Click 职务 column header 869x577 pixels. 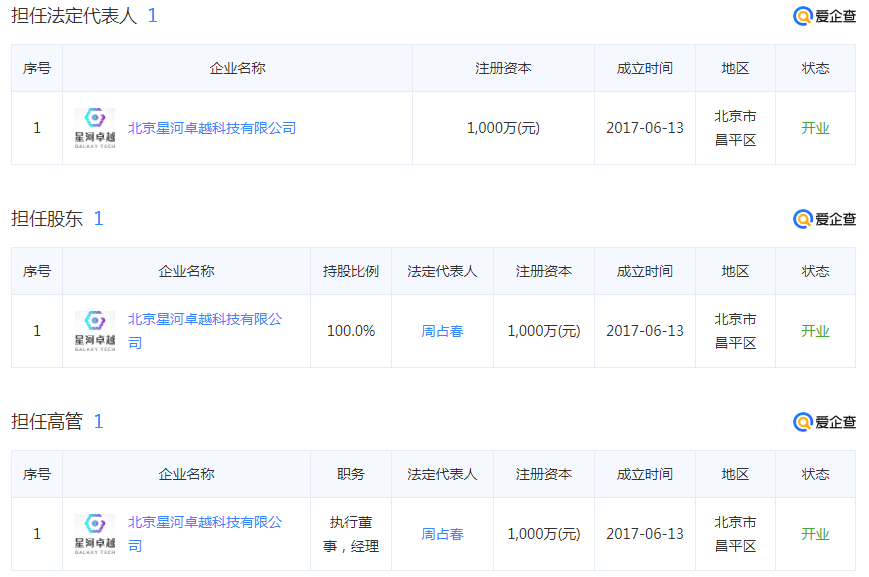coord(351,474)
